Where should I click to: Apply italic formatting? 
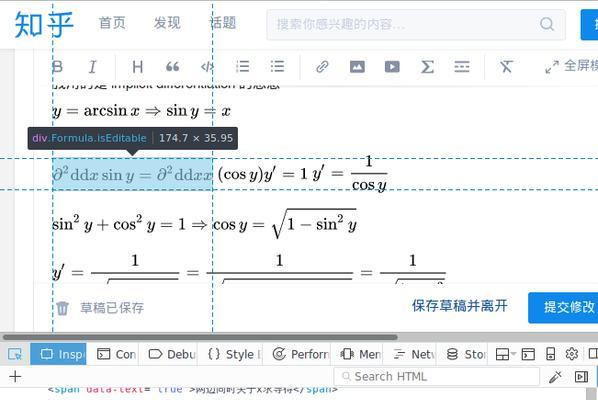point(92,67)
